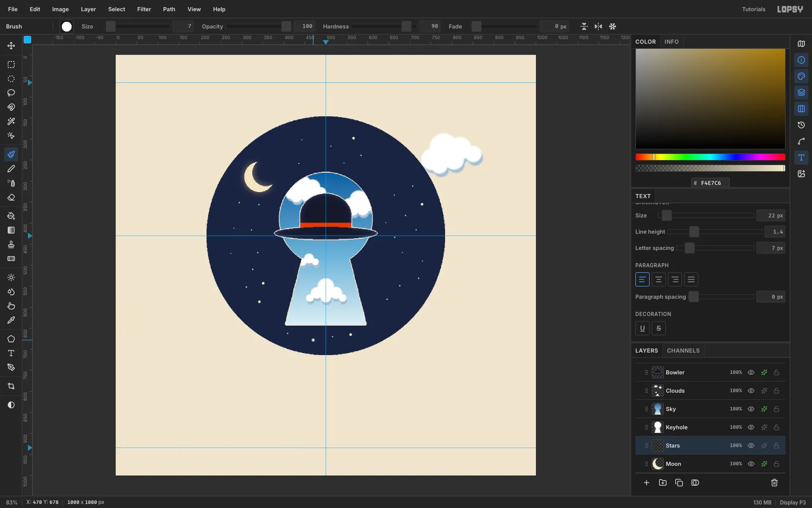Image resolution: width=812 pixels, height=508 pixels.
Task: Select the elliptical marquee tool
Action: click(x=11, y=79)
